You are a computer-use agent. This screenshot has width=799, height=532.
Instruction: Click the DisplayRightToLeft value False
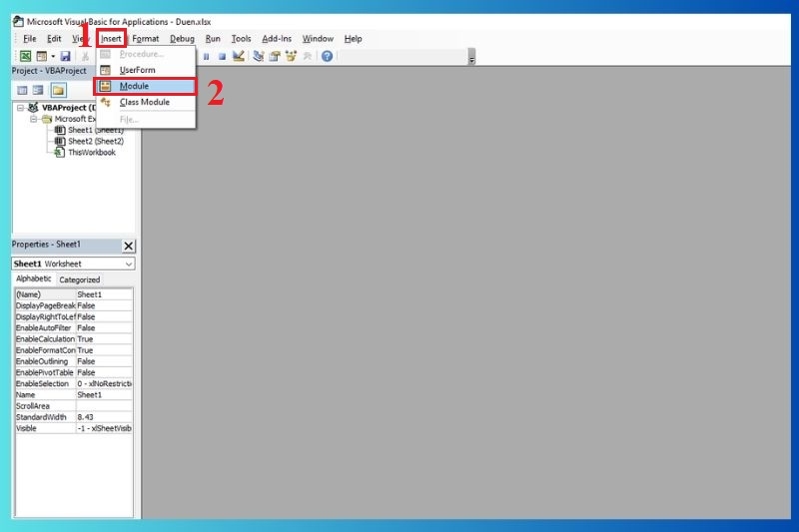[105, 316]
